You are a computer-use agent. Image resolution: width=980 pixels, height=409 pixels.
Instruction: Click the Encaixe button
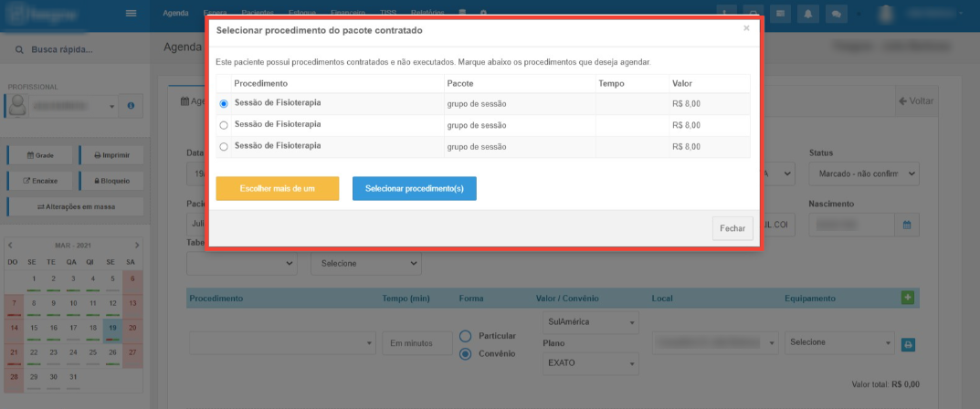(40, 181)
